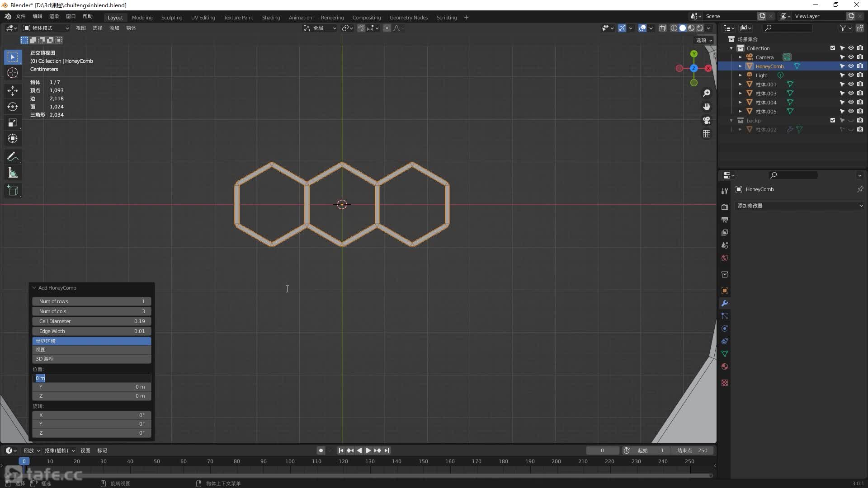Screen dimensions: 868x488
Task: Open object mode dropdown
Action: click(x=47, y=28)
